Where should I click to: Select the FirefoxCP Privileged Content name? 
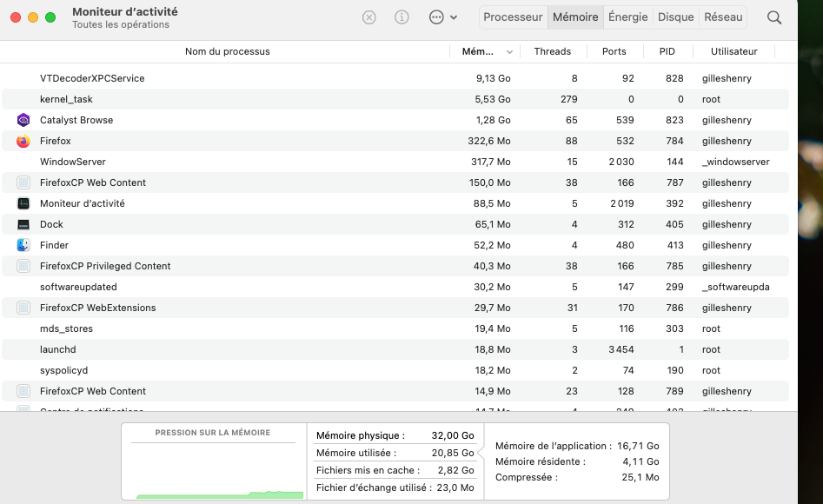coord(105,266)
